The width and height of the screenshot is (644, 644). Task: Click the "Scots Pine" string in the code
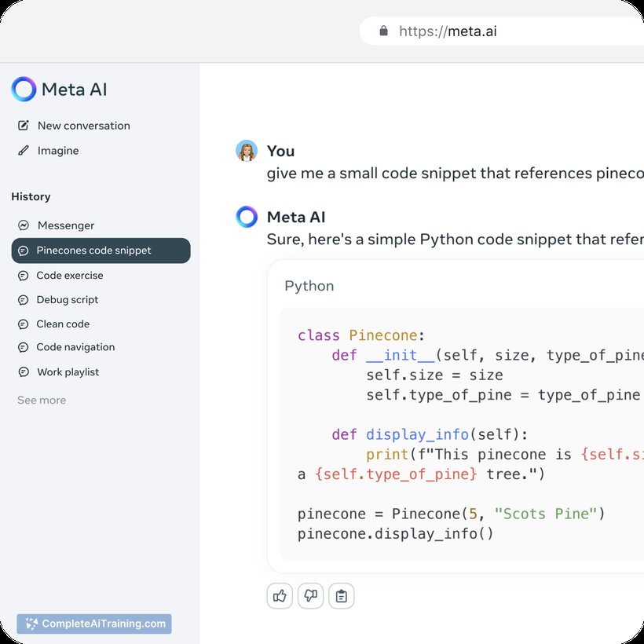click(x=545, y=514)
